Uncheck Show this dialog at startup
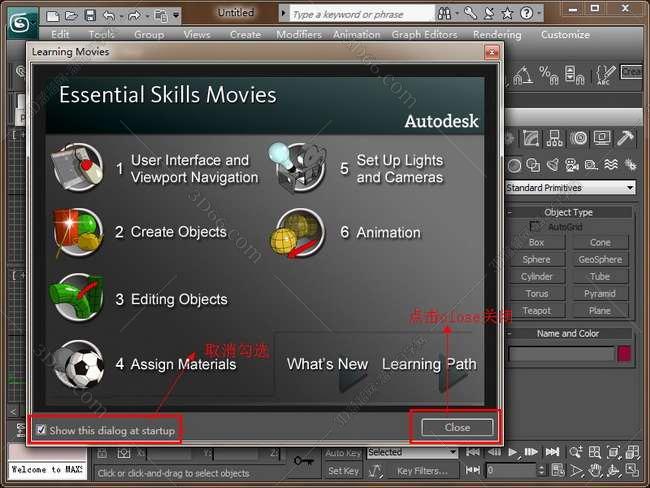650x488 pixels. (41, 430)
